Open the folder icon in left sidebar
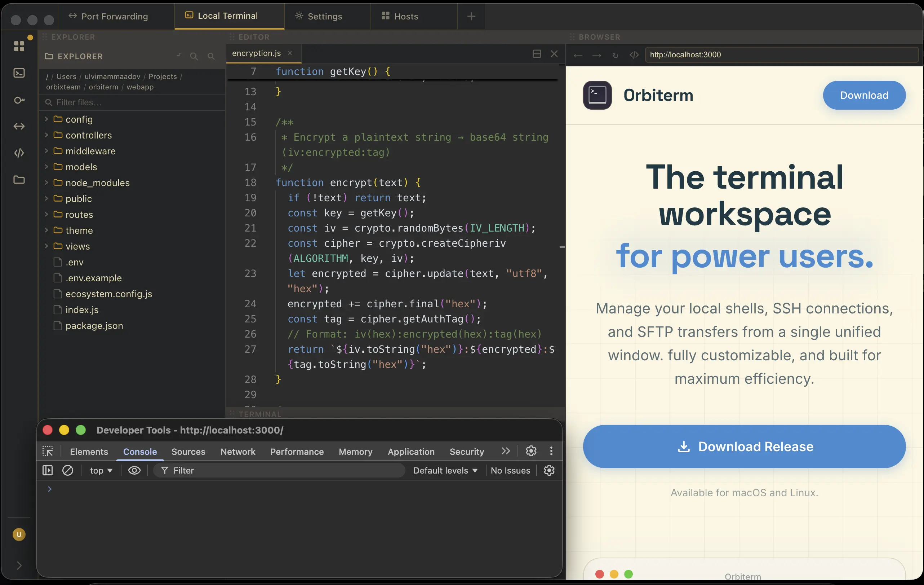Image resolution: width=924 pixels, height=585 pixels. tap(19, 180)
